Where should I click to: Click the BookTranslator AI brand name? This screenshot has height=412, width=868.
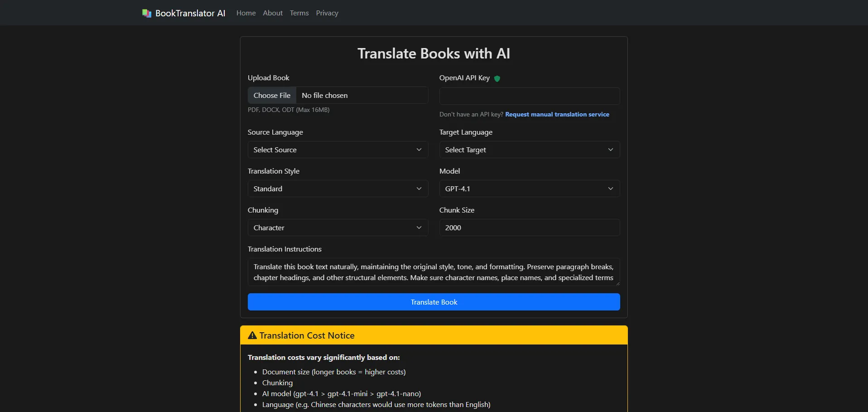(190, 13)
